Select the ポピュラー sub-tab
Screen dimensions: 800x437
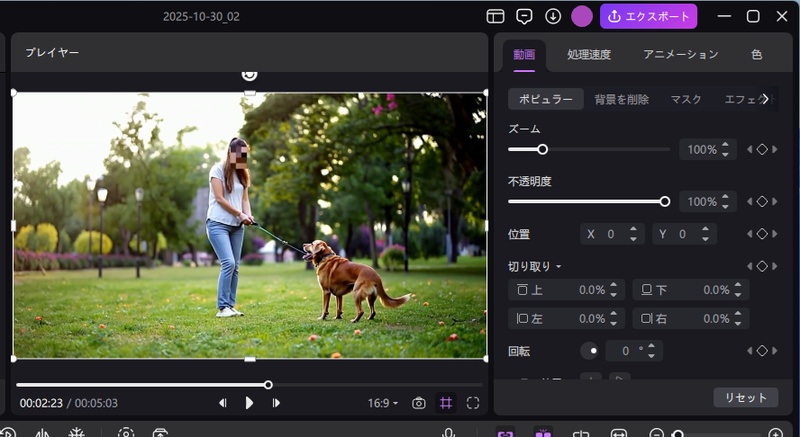(545, 99)
